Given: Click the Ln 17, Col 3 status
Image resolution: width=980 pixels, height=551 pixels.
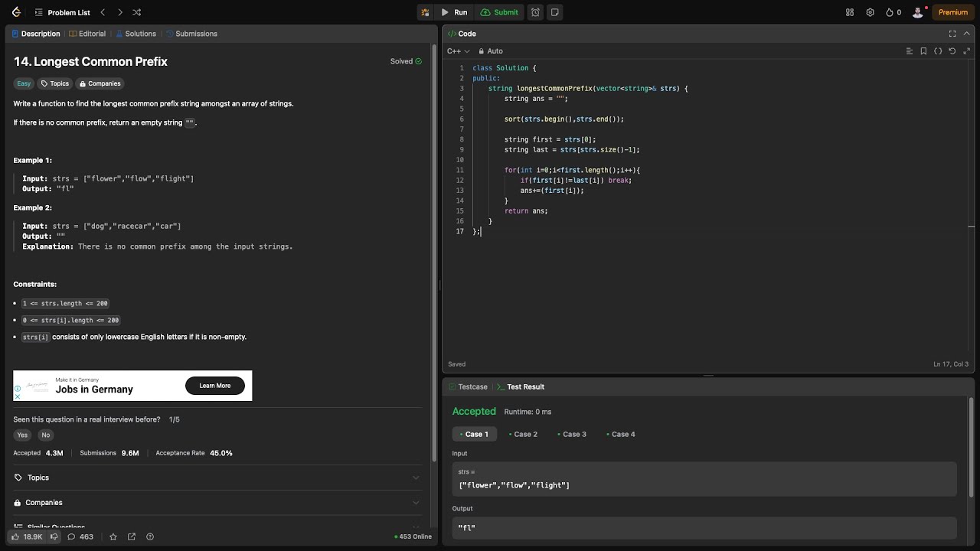Looking at the screenshot, I should [x=951, y=364].
